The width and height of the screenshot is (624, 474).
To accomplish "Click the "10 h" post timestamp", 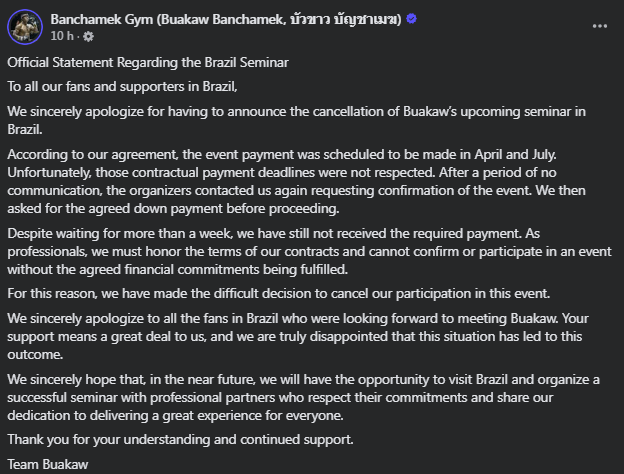I will coord(62,36).
